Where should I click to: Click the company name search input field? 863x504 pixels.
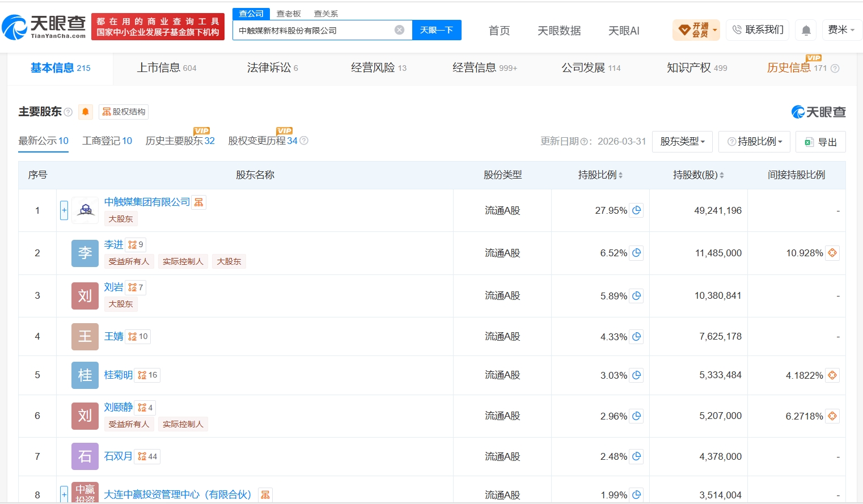pyautogui.click(x=315, y=30)
